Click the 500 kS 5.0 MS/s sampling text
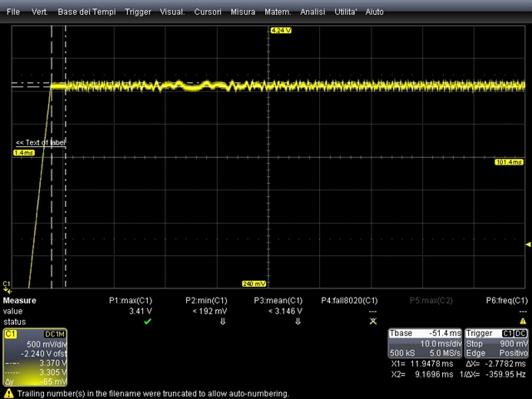 pos(425,353)
